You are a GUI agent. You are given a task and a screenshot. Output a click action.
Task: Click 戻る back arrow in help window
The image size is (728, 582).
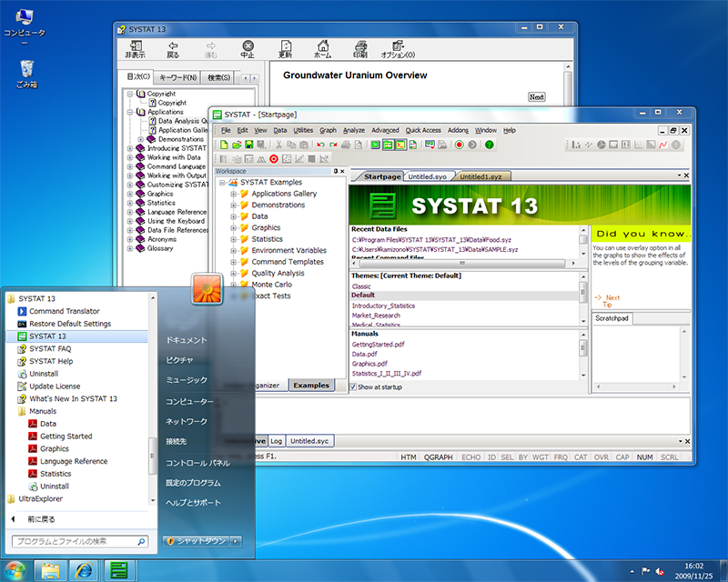(173, 49)
